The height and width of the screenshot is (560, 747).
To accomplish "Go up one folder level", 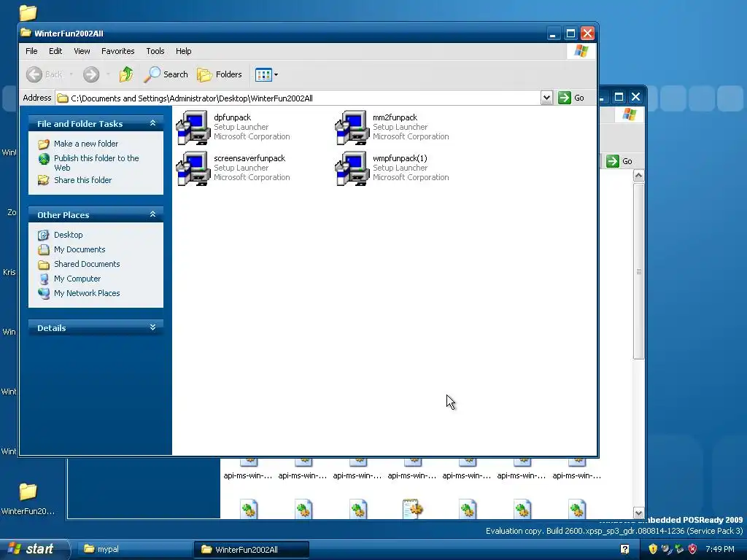I will tap(126, 74).
